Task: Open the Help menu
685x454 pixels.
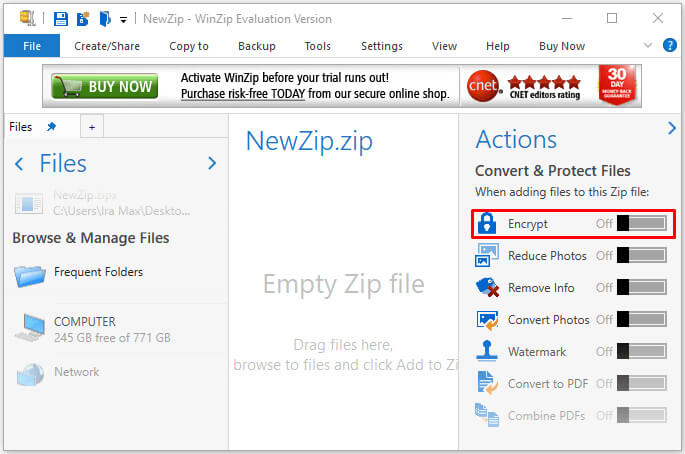Action: 498,46
